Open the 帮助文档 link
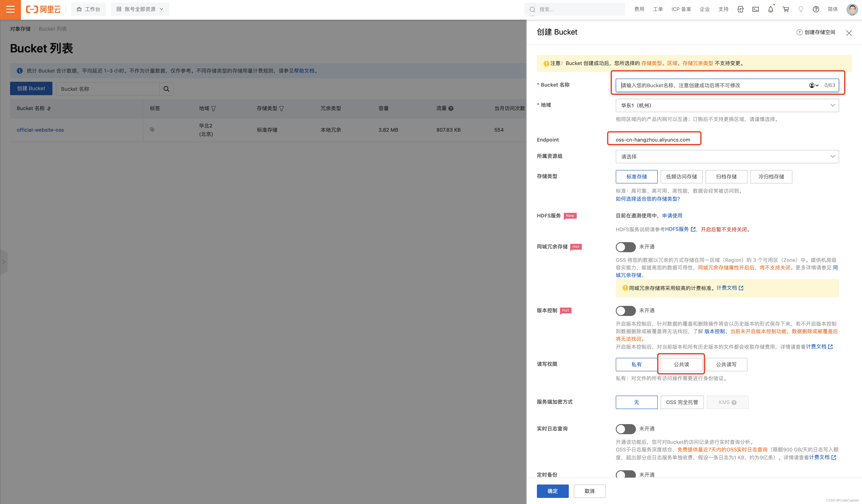The image size is (862, 504). (x=304, y=71)
